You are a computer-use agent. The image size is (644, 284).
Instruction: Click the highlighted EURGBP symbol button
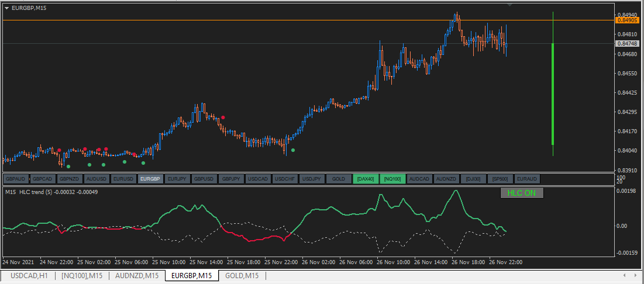point(150,179)
